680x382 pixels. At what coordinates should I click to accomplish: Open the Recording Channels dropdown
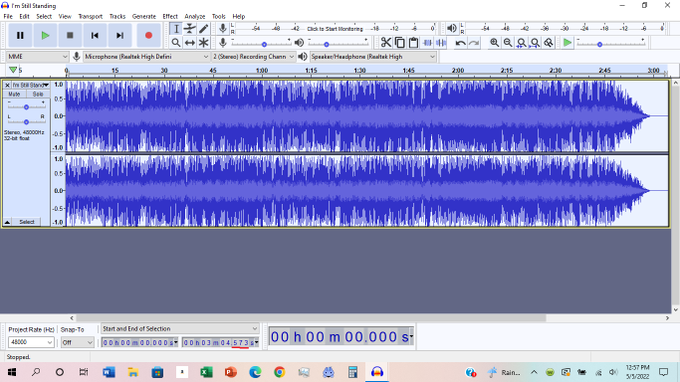pos(253,57)
